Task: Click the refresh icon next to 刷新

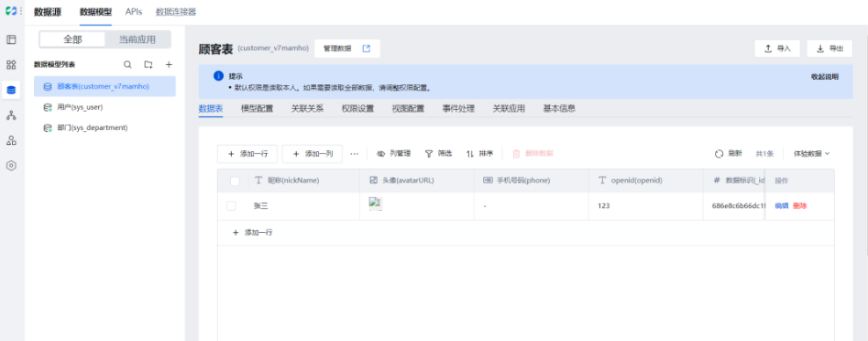Action: coord(720,153)
